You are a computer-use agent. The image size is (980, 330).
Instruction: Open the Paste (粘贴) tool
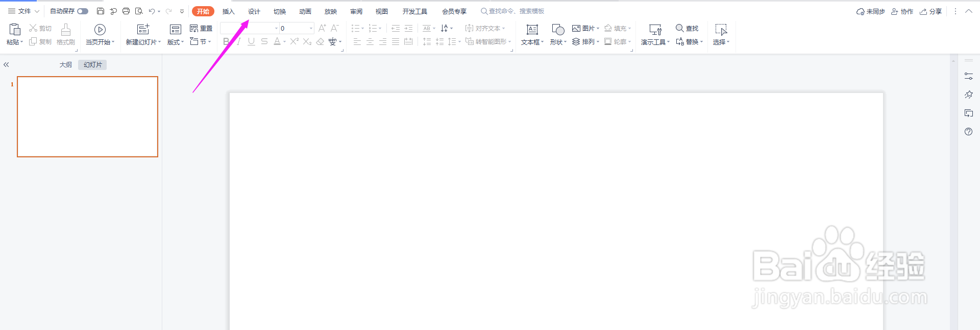(14, 34)
